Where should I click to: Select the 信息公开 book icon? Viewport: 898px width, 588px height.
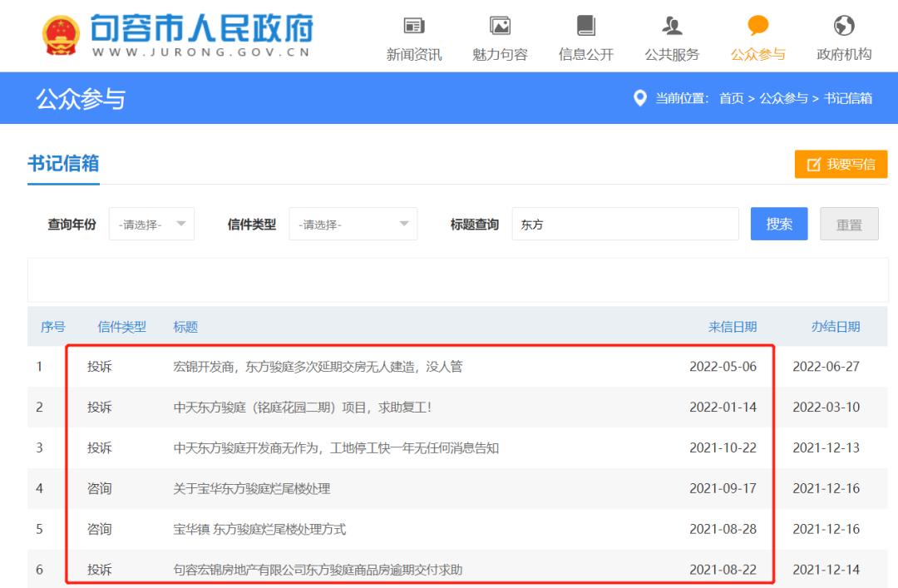[x=585, y=26]
